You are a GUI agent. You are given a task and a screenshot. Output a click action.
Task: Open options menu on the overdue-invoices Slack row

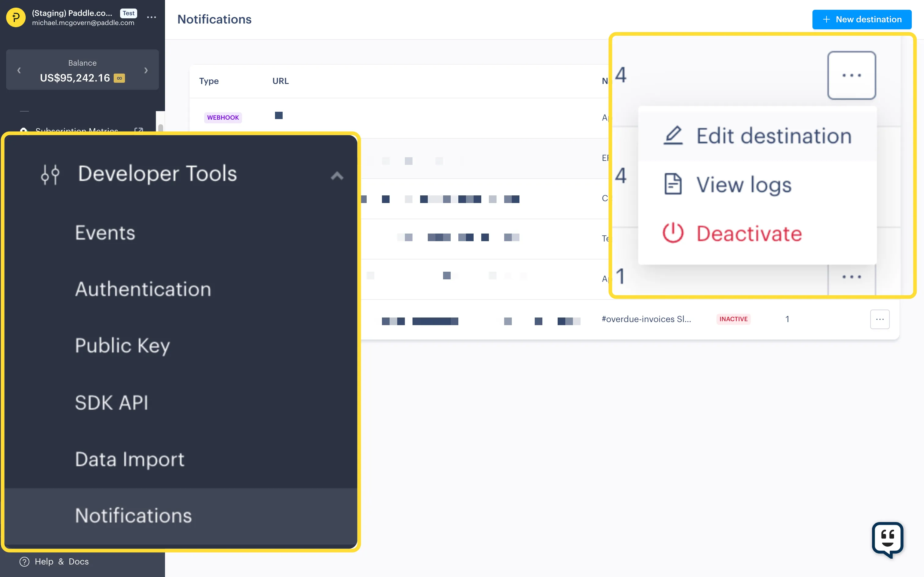[x=880, y=319]
